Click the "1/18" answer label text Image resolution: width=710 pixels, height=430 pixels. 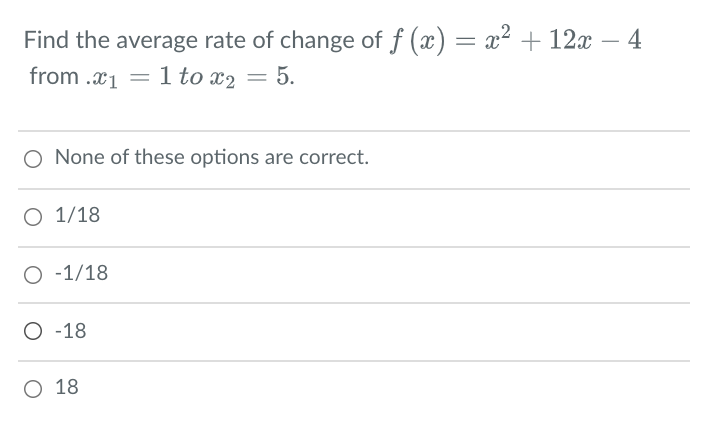77,215
